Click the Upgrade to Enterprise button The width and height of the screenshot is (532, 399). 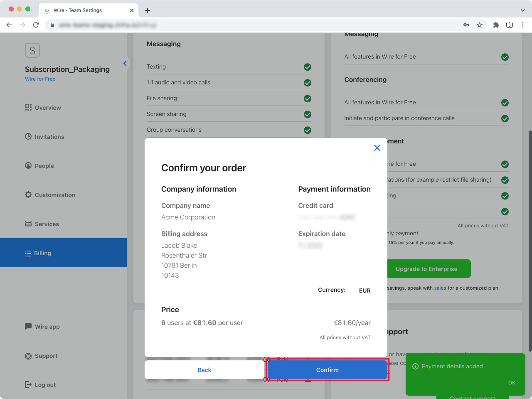(426, 269)
